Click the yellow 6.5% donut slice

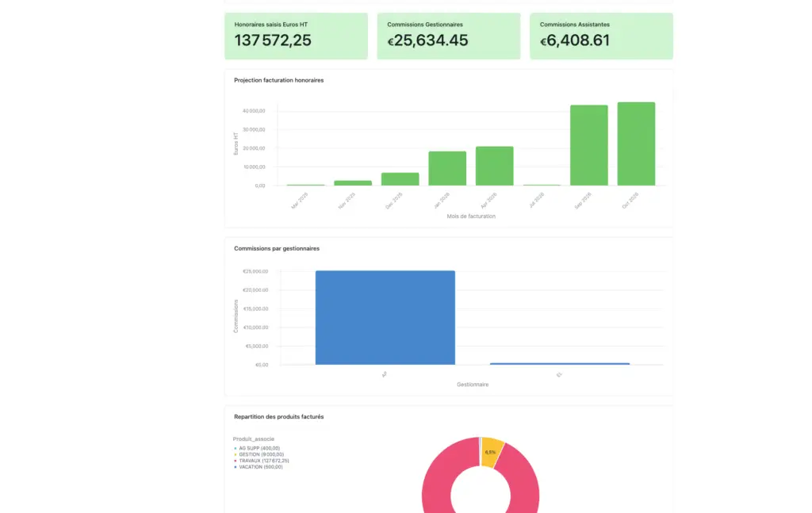point(491,450)
